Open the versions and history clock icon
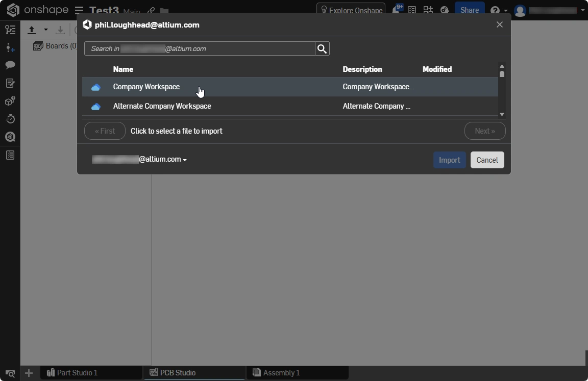The width and height of the screenshot is (588, 381). [10, 119]
